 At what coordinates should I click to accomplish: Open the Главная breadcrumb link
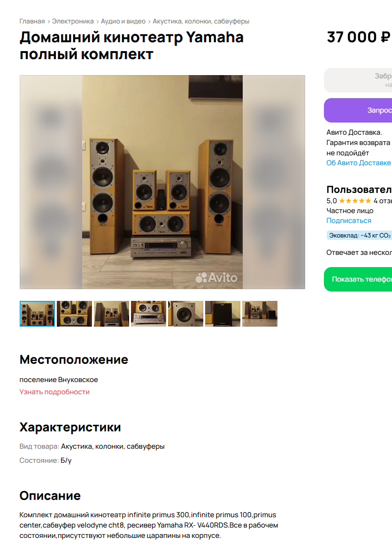point(32,21)
